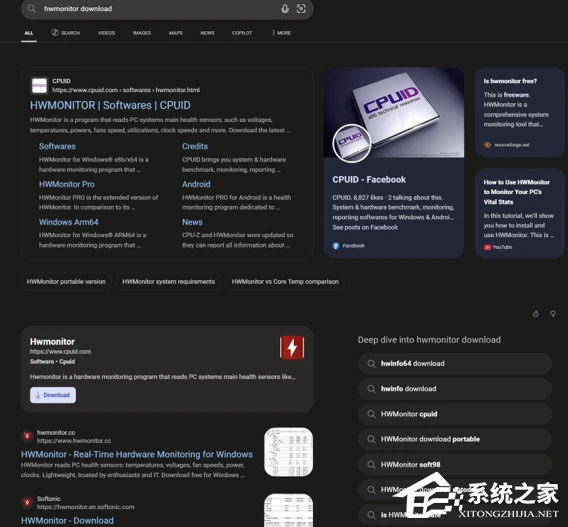Screen dimensions: 568x527
Task: Click the red HWMonitor lightning app icon
Action: (292, 348)
